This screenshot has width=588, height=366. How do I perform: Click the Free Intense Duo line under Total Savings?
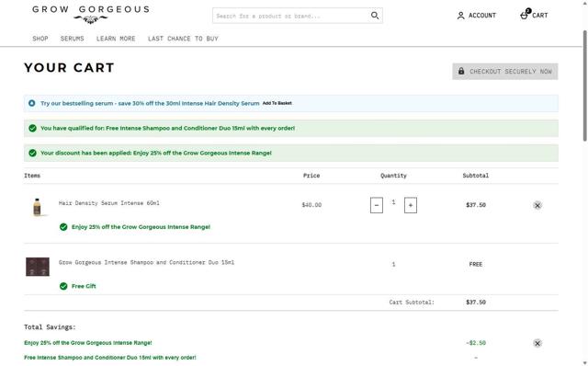pyautogui.click(x=110, y=358)
